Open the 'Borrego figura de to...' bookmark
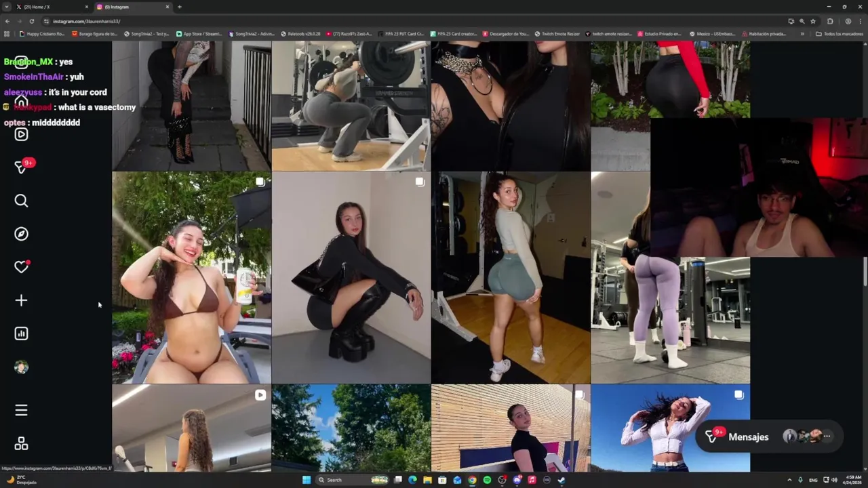This screenshot has width=868, height=488. point(95,34)
